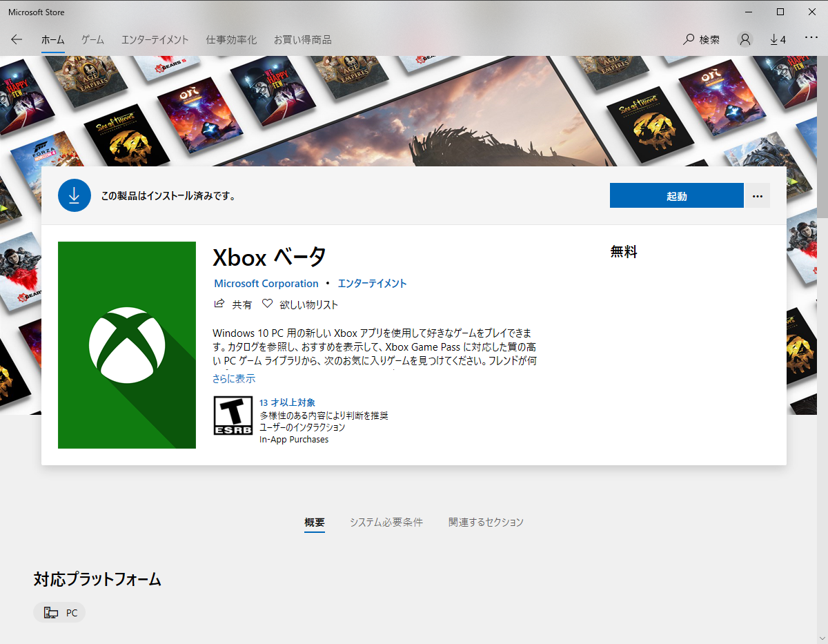
Task: Open the ellipsis options beside 起動
Action: pyautogui.click(x=758, y=195)
